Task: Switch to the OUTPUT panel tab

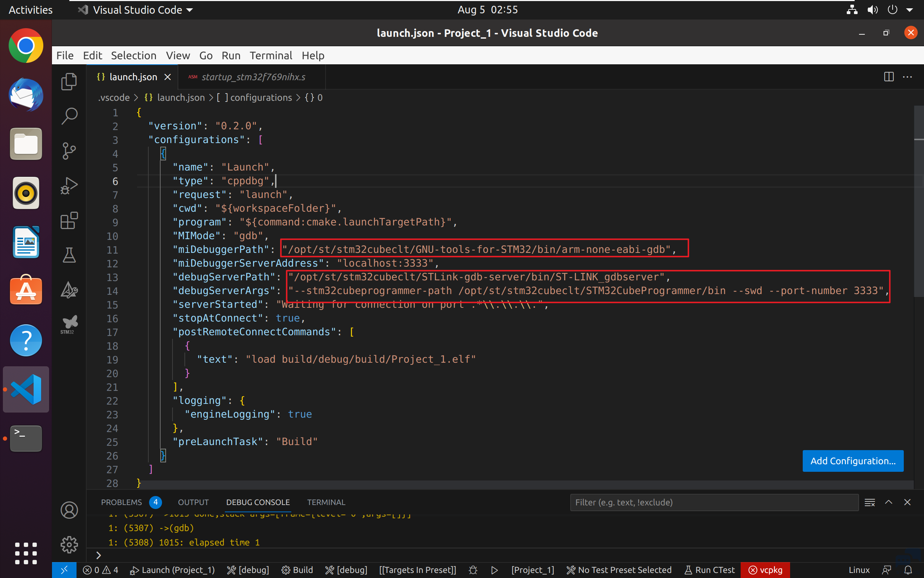Action: coord(193,502)
